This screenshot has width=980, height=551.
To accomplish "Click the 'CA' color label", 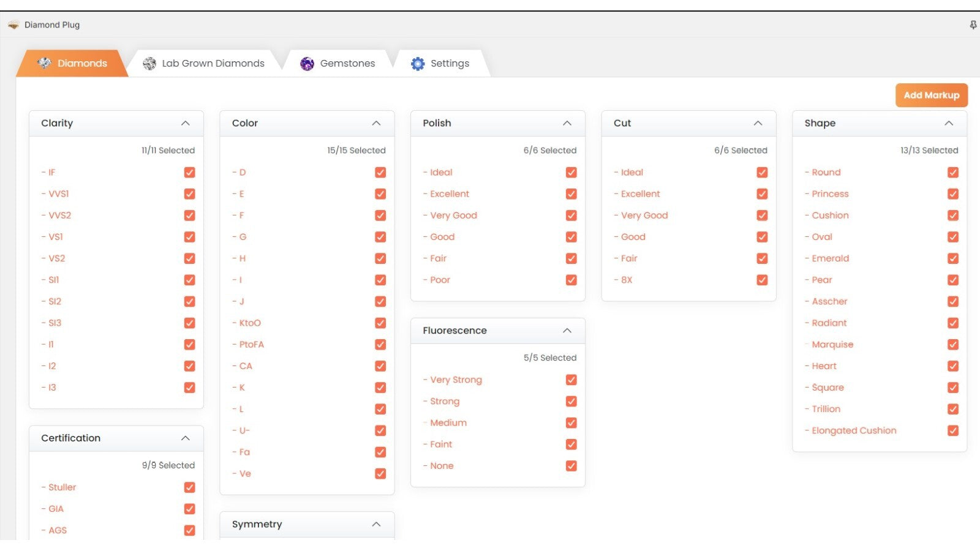I will coord(246,366).
